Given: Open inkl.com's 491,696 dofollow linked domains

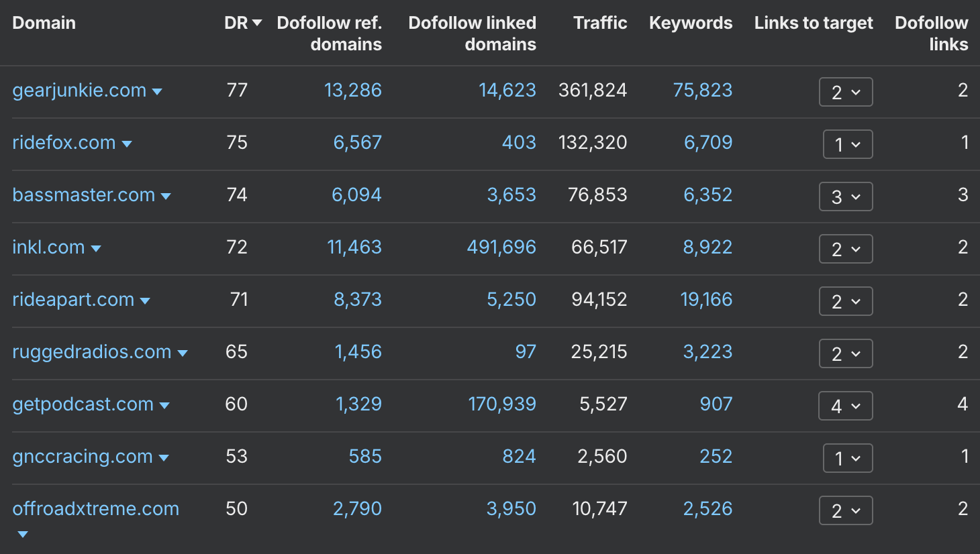Looking at the screenshot, I should [501, 247].
